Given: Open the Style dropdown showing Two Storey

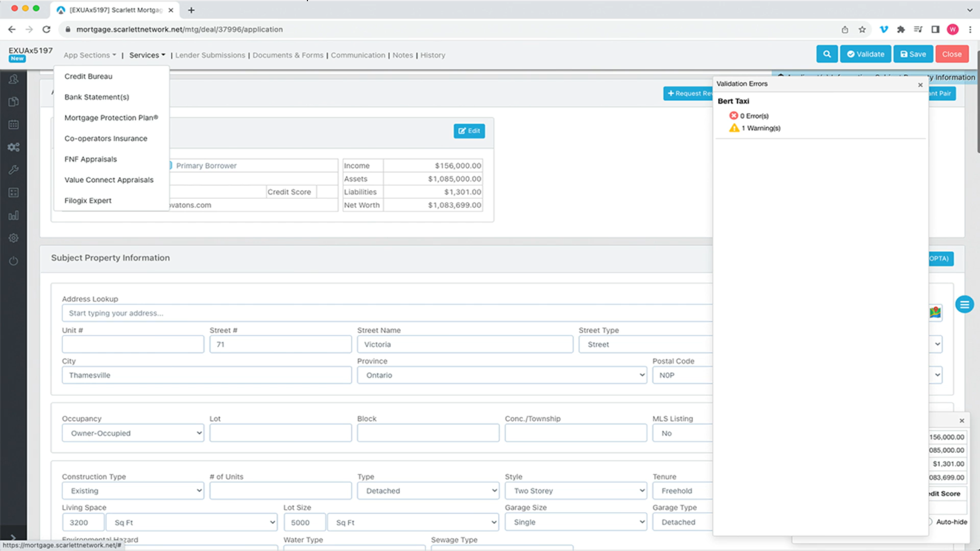Looking at the screenshot, I should 576,491.
